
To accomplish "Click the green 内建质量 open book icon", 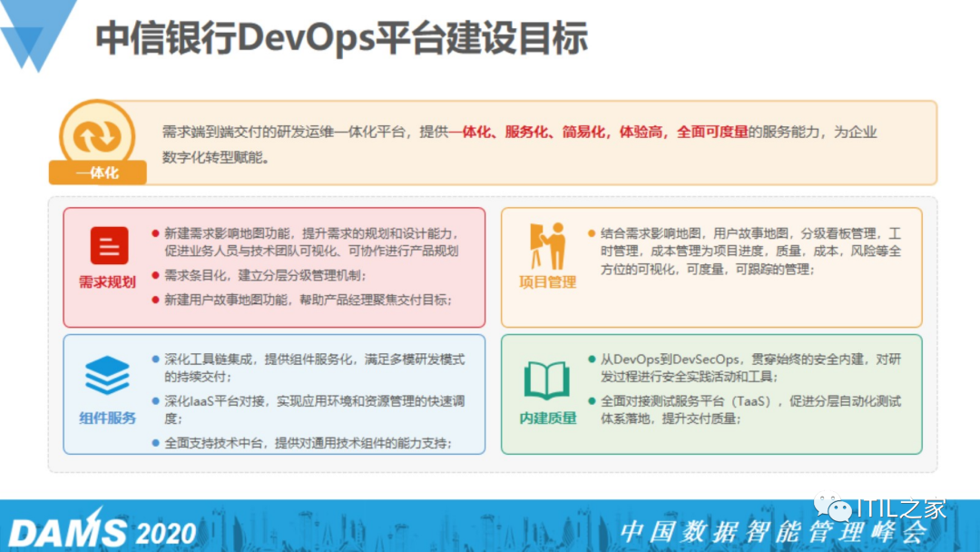I will tap(547, 380).
